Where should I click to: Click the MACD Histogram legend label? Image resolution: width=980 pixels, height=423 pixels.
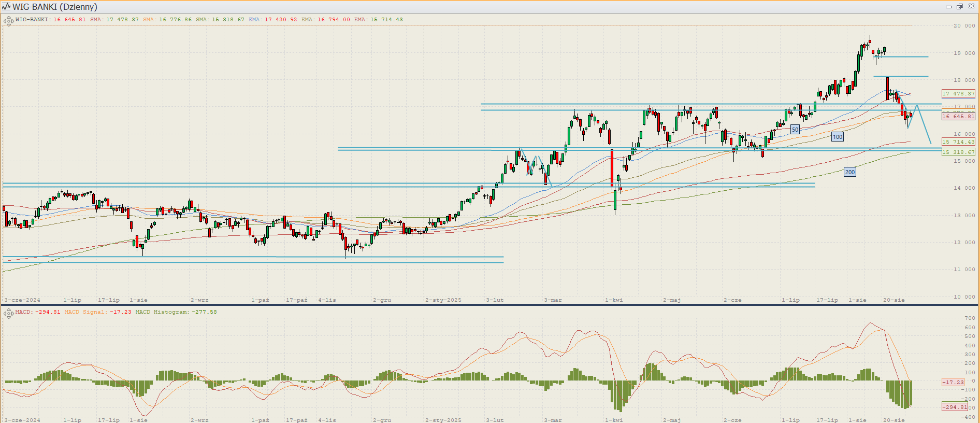(x=176, y=312)
